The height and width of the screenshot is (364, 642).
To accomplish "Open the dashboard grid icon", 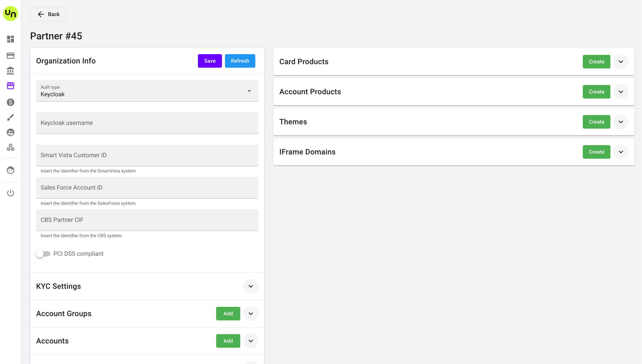I will click(11, 39).
